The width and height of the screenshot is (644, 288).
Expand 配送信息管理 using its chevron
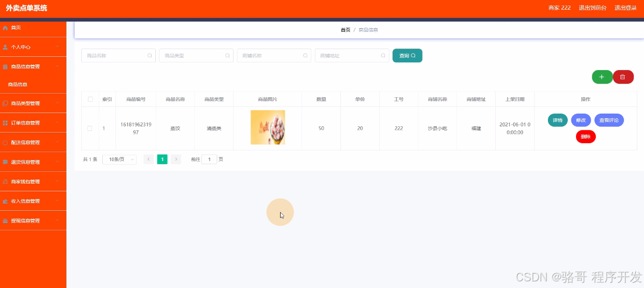click(x=57, y=143)
